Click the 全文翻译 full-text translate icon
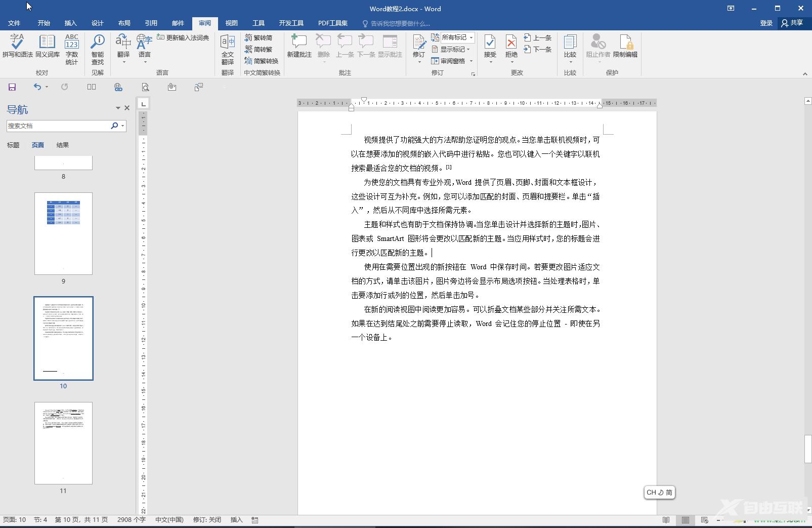Viewport: 812px width, 528px height. pos(228,49)
